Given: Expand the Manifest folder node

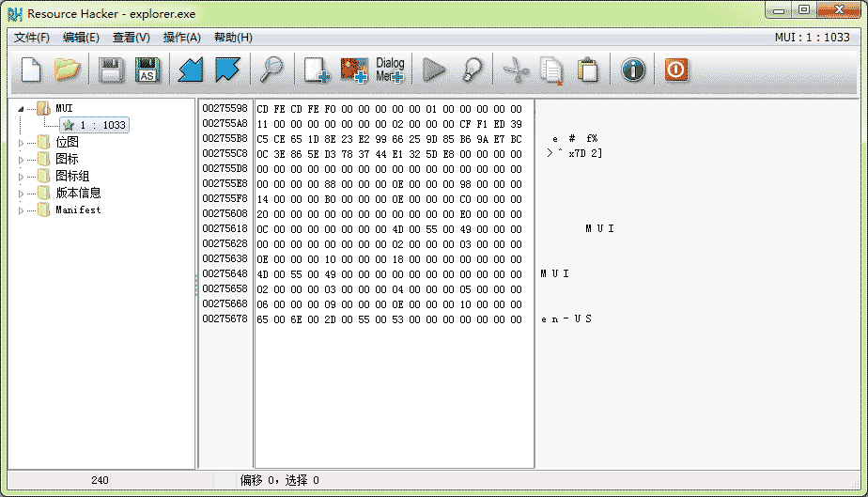Looking at the screenshot, I should click(x=23, y=210).
